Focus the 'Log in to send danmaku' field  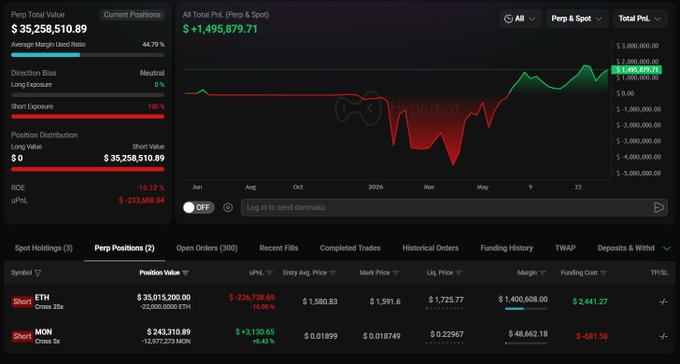(x=454, y=207)
